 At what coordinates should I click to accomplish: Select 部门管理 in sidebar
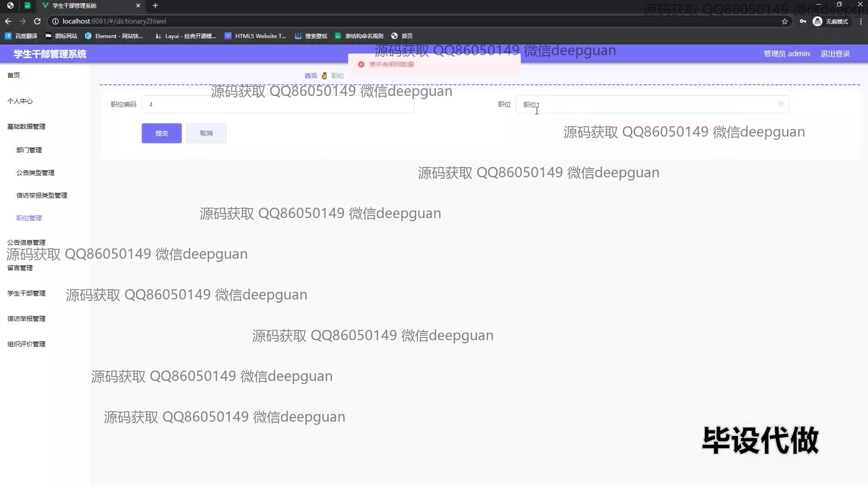tap(29, 150)
